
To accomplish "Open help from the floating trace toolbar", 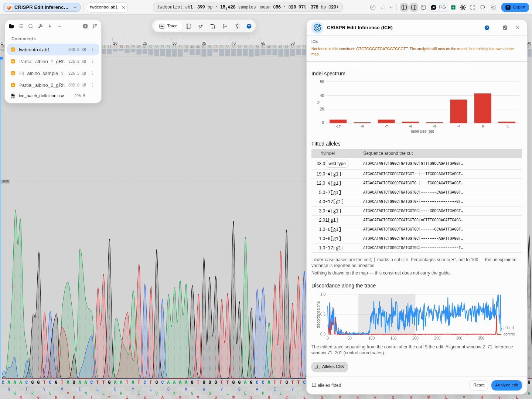I will point(249,26).
